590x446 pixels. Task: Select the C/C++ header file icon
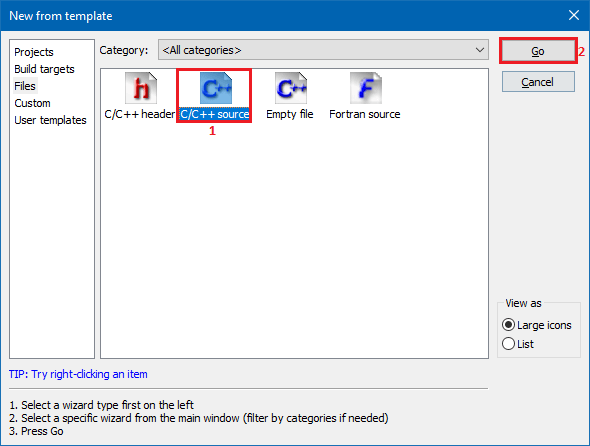pyautogui.click(x=141, y=88)
